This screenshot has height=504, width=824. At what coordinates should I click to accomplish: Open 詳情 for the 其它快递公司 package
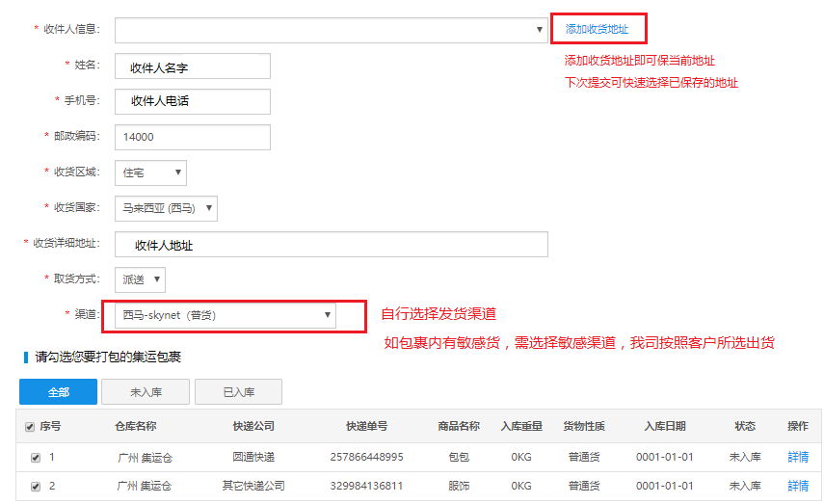(797, 486)
